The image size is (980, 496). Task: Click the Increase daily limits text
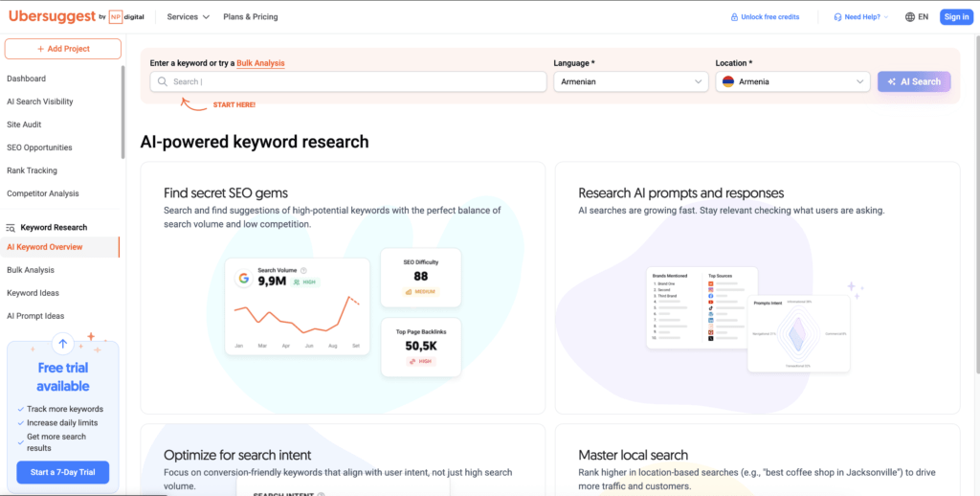[x=62, y=423]
